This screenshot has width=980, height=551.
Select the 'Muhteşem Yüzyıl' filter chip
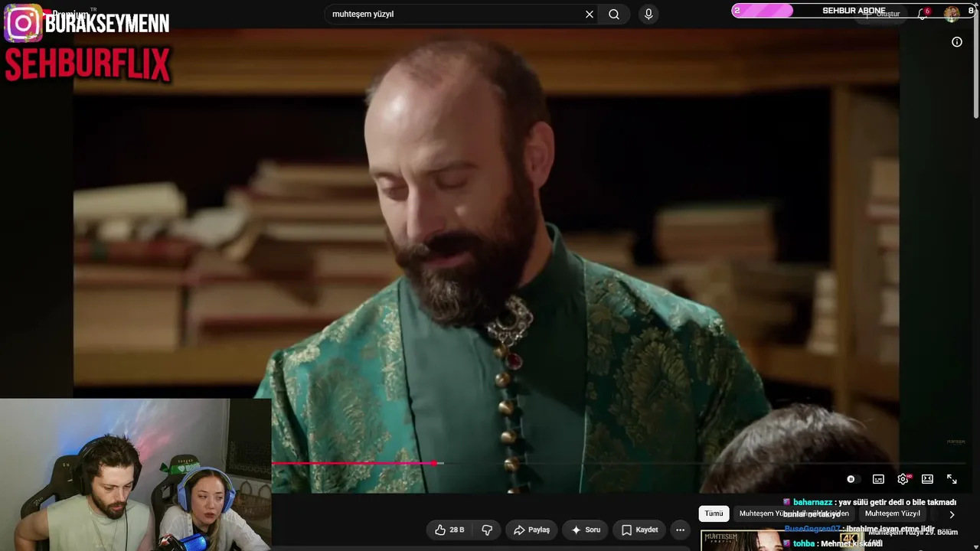[x=892, y=514]
